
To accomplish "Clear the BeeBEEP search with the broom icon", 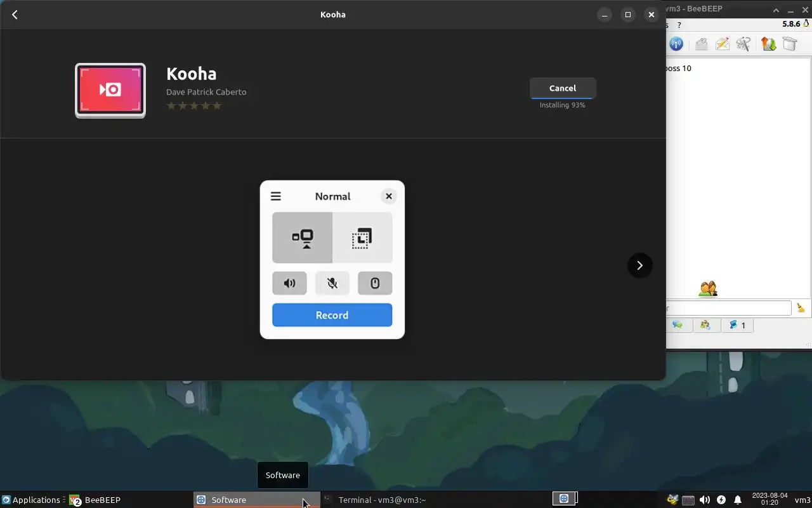I will pos(801,308).
